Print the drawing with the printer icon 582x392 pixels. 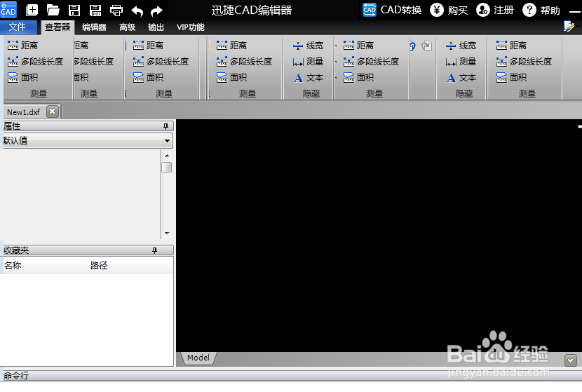pyautogui.click(x=116, y=11)
